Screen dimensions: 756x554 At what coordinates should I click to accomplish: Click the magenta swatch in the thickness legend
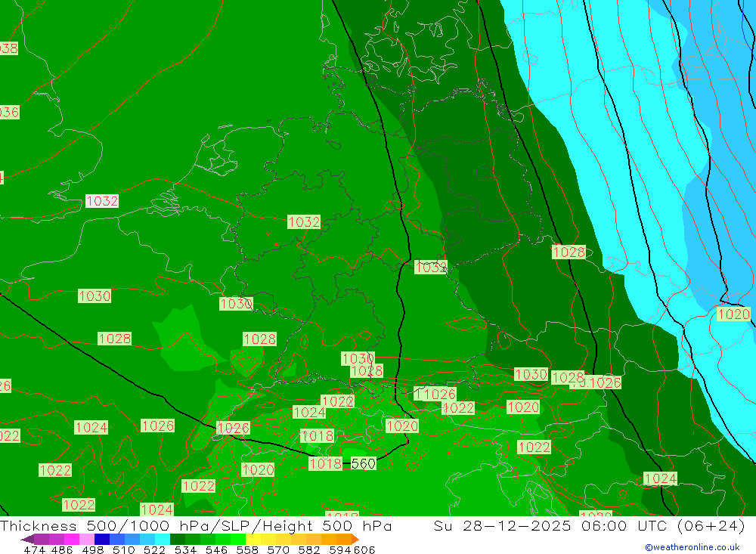pos(71,539)
